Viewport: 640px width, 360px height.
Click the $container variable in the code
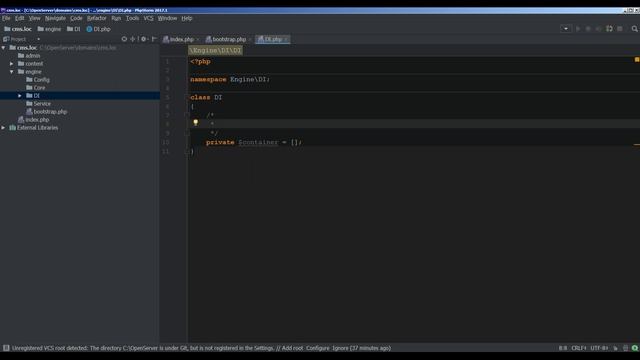click(258, 142)
